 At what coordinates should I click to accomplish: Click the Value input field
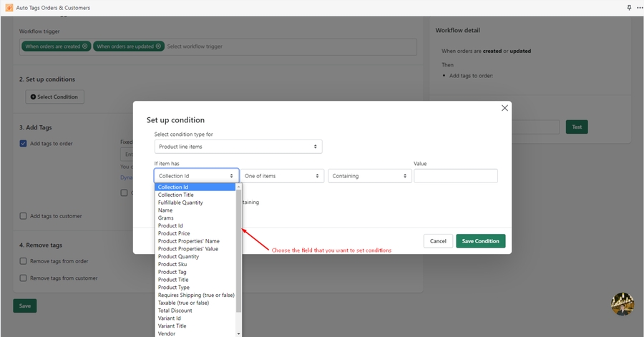[455, 176]
